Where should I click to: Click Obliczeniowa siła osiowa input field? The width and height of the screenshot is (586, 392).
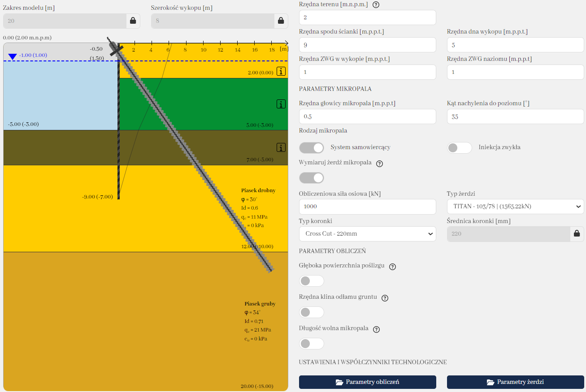(367, 207)
